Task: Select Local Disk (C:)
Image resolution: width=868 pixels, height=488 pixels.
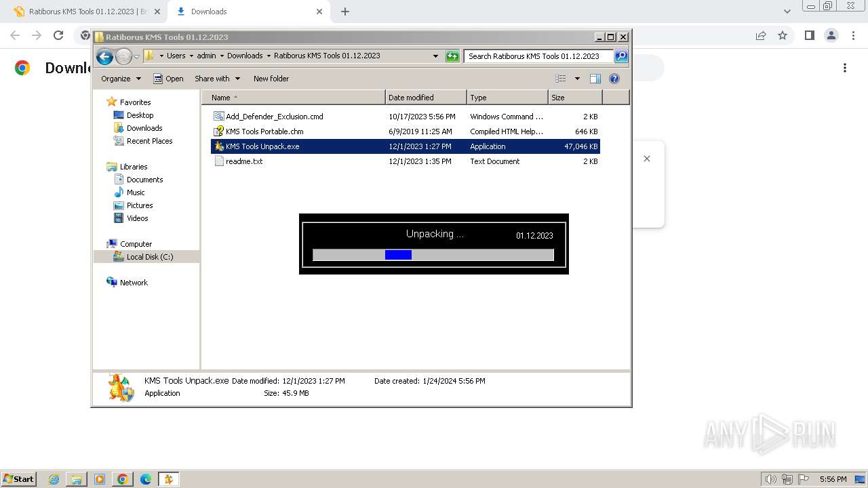Action: [149, 257]
